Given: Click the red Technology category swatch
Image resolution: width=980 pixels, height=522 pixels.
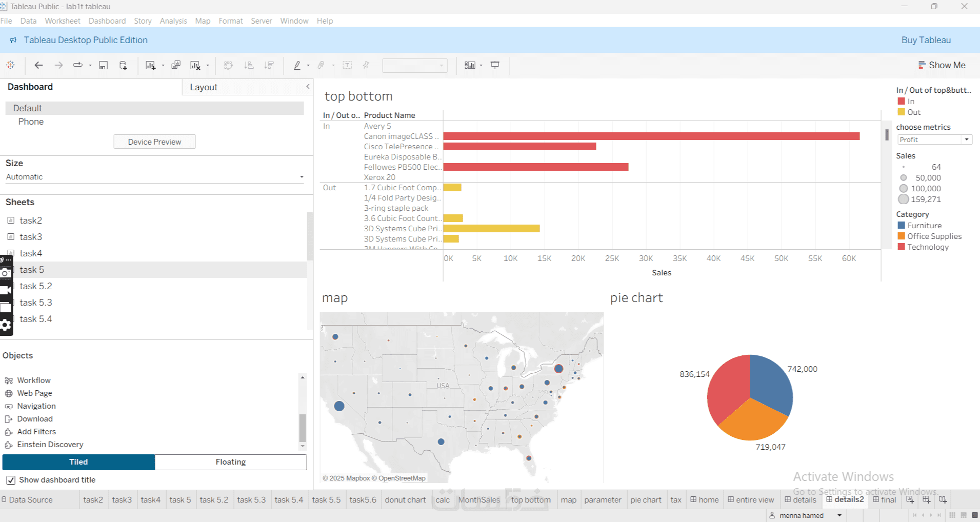Looking at the screenshot, I should click(x=901, y=247).
